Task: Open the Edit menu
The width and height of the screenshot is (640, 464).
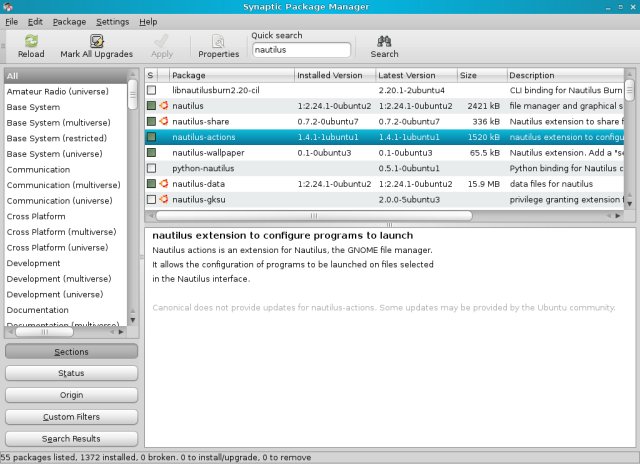Action: (x=35, y=22)
